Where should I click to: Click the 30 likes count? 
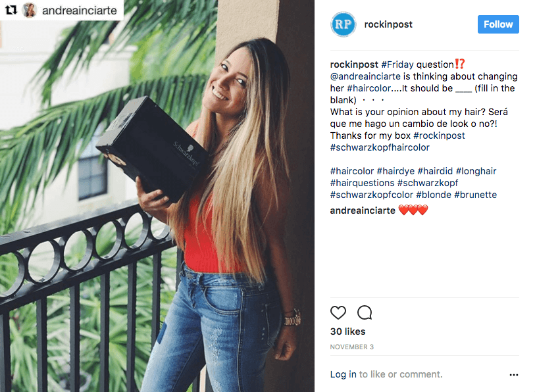pos(347,331)
